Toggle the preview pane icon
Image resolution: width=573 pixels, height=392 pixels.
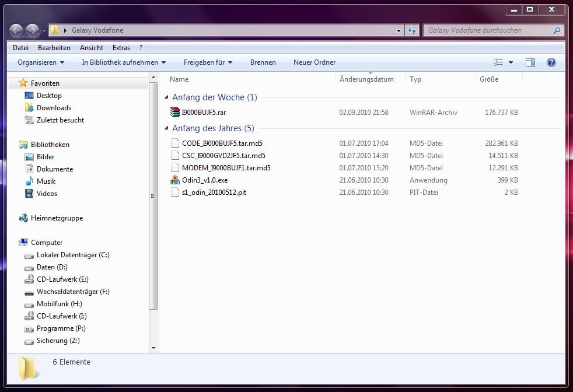click(530, 62)
